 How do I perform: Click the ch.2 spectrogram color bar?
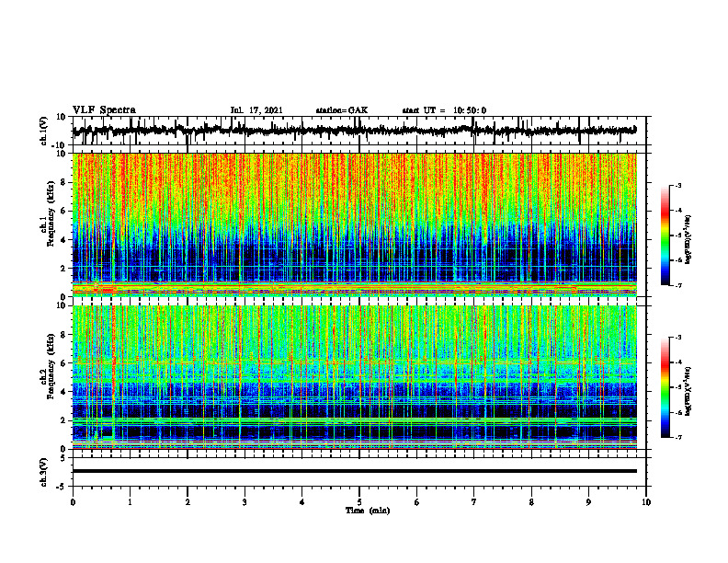tap(665, 387)
